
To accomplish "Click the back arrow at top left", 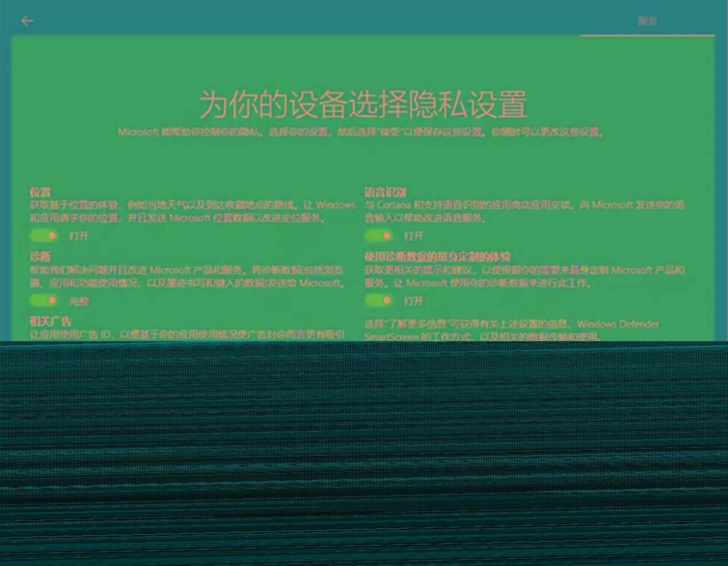I will 27,21.
